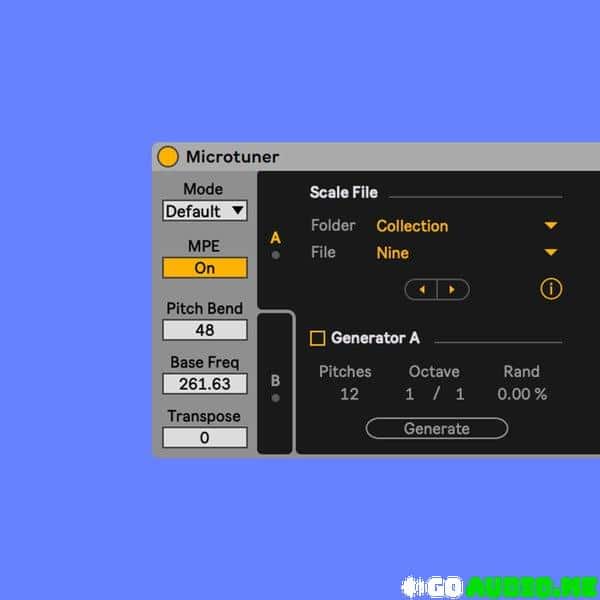The height and width of the screenshot is (600, 600).
Task: Open the File Nine dropdown arrow
Action: (551, 252)
